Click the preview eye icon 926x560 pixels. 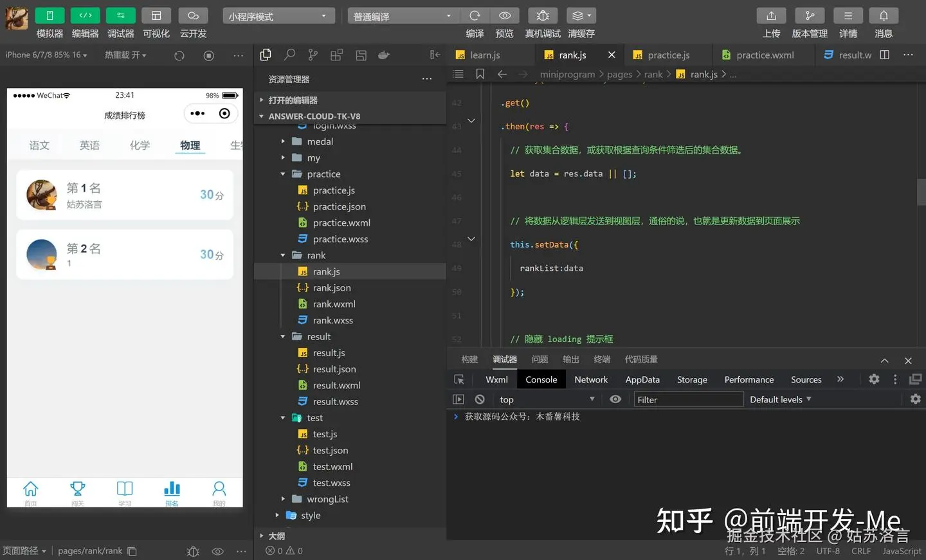tap(505, 16)
